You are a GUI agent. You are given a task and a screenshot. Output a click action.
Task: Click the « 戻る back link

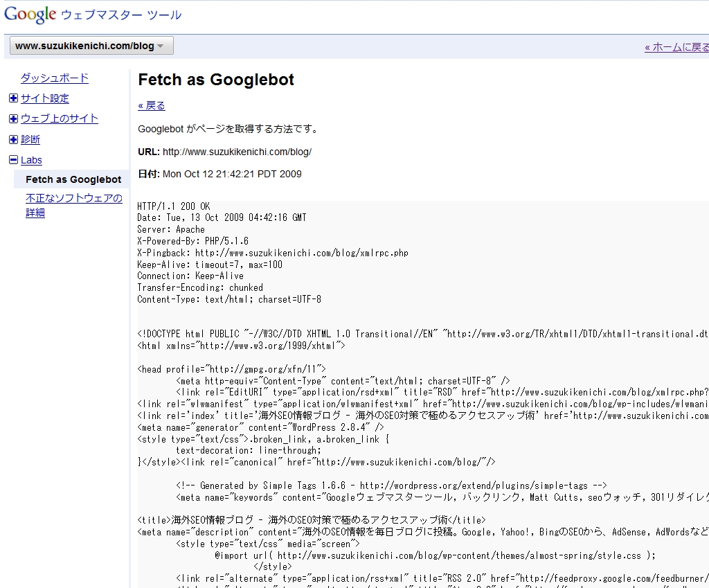(x=152, y=106)
